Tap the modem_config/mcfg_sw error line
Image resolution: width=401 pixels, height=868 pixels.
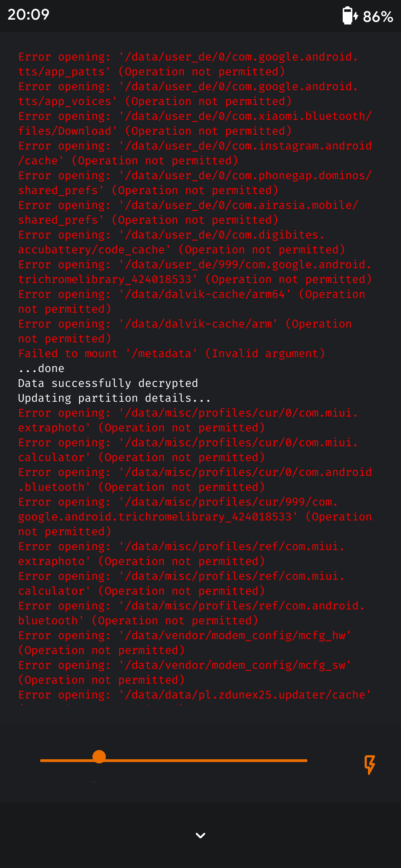(x=185, y=673)
